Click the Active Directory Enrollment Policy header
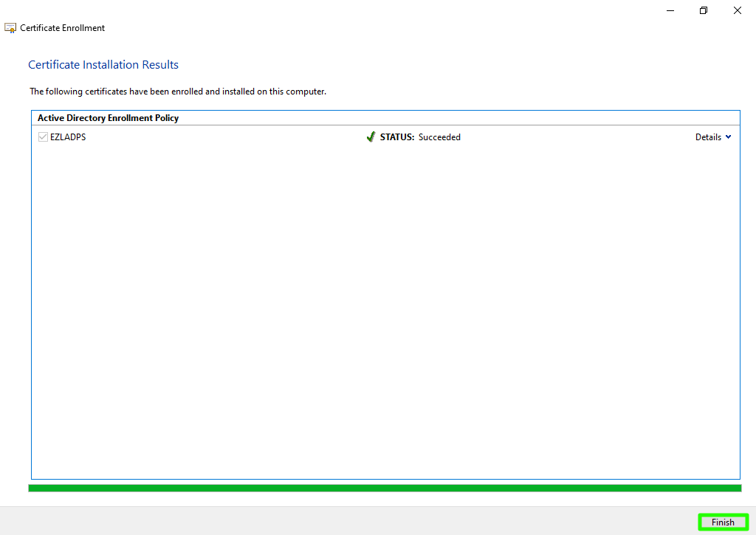This screenshot has height=535, width=756. coord(108,118)
